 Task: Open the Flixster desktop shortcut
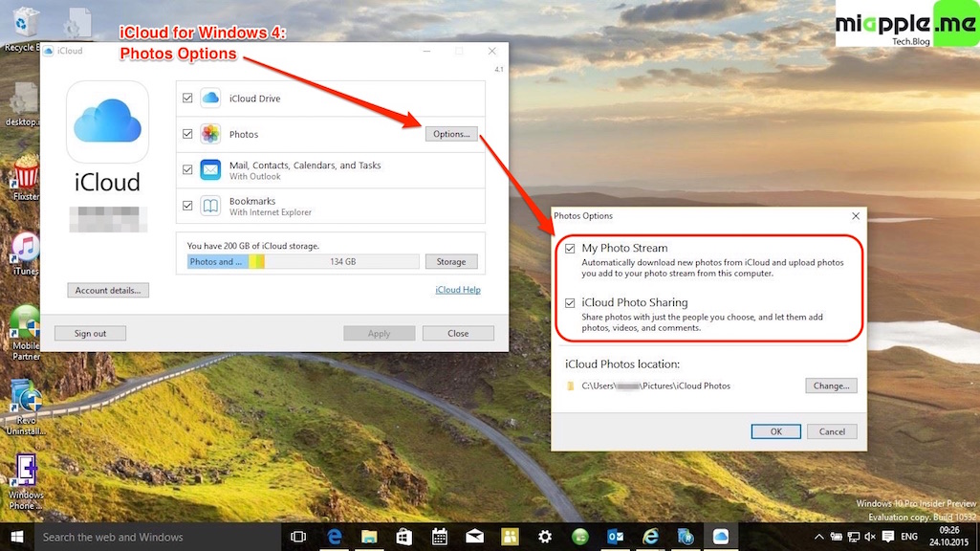25,175
